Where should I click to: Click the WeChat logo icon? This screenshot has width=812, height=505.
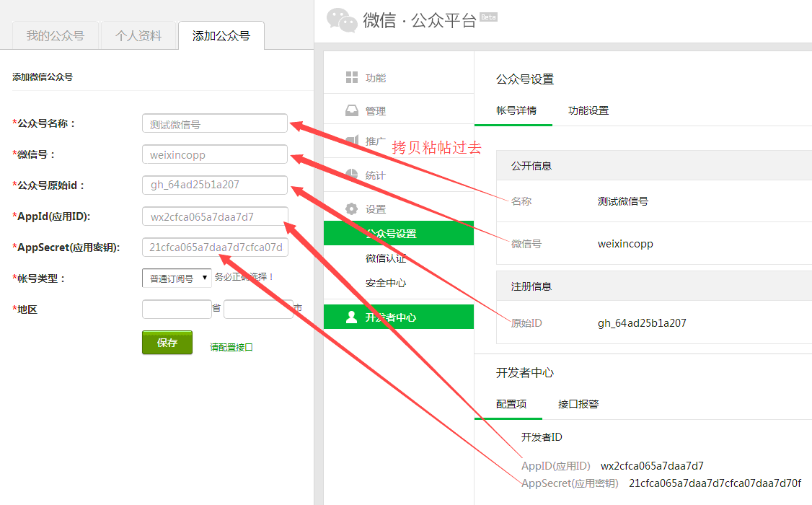coord(342,19)
